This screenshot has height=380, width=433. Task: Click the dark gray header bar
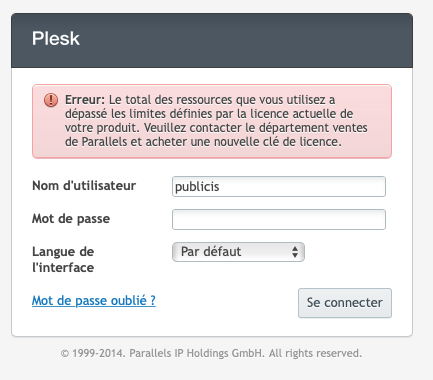pos(212,40)
